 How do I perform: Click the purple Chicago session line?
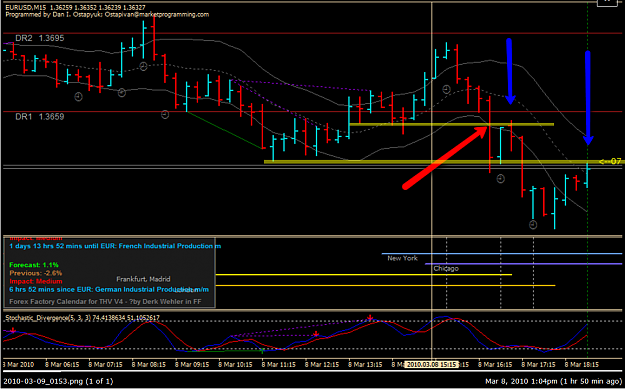pos(523,264)
